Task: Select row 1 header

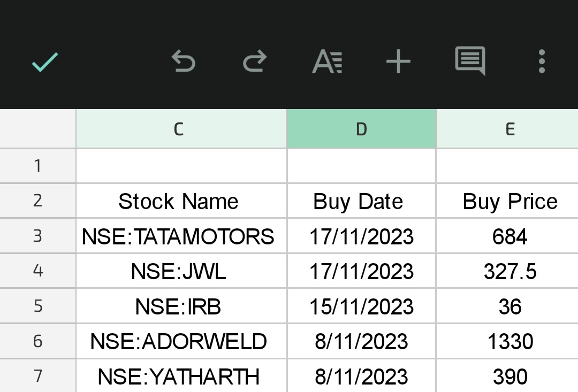Action: click(x=37, y=166)
